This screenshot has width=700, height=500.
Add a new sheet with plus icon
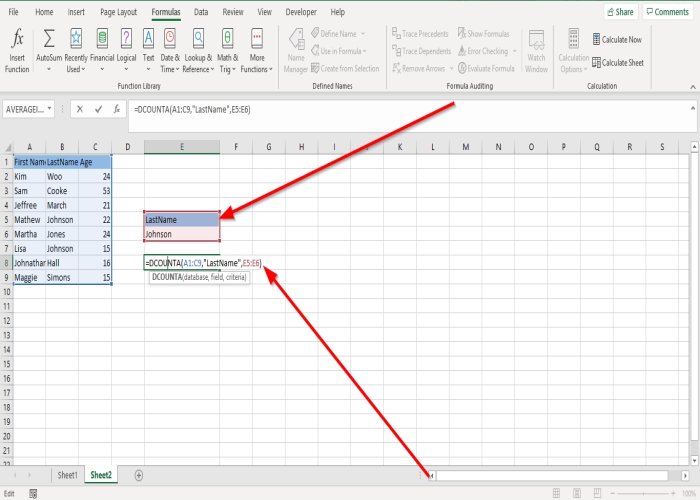pyautogui.click(x=139, y=475)
